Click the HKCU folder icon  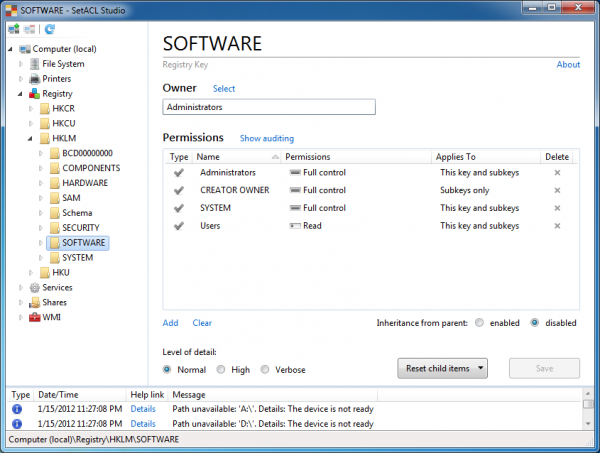pos(45,124)
